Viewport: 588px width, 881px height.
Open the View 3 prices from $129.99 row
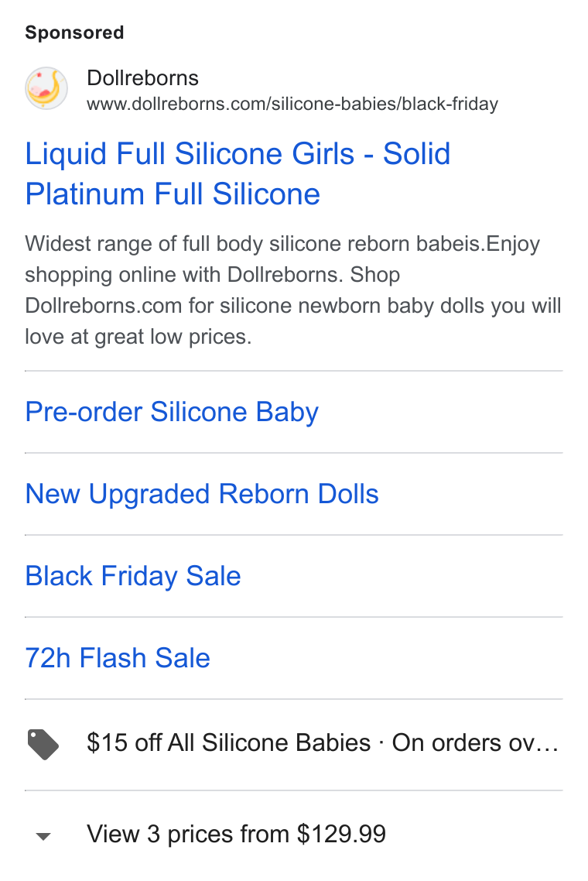(294, 835)
